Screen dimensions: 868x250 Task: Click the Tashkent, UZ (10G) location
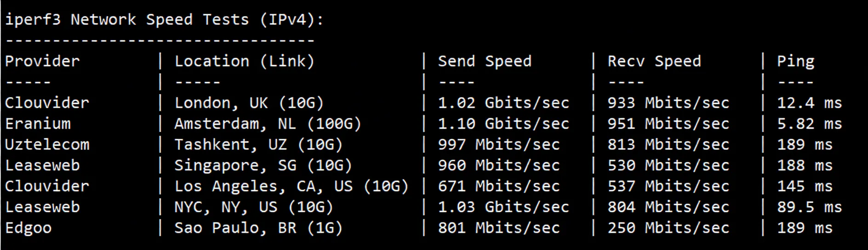(x=258, y=144)
